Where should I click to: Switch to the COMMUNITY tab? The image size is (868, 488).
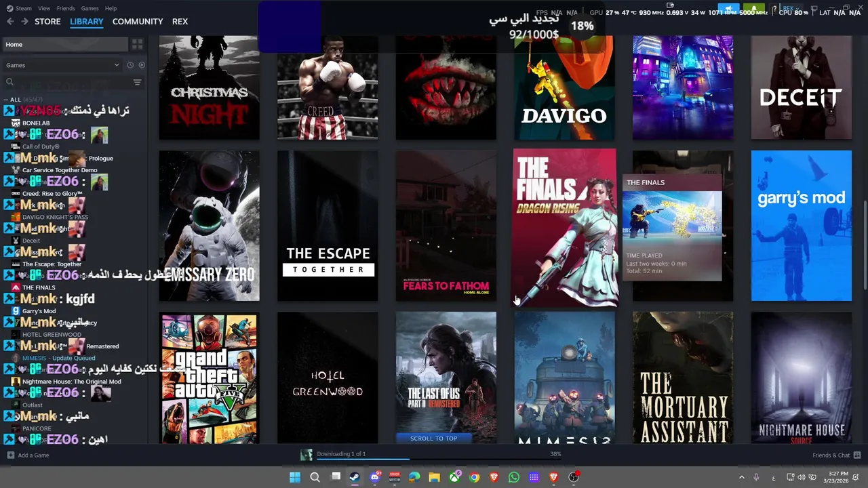pyautogui.click(x=138, y=22)
